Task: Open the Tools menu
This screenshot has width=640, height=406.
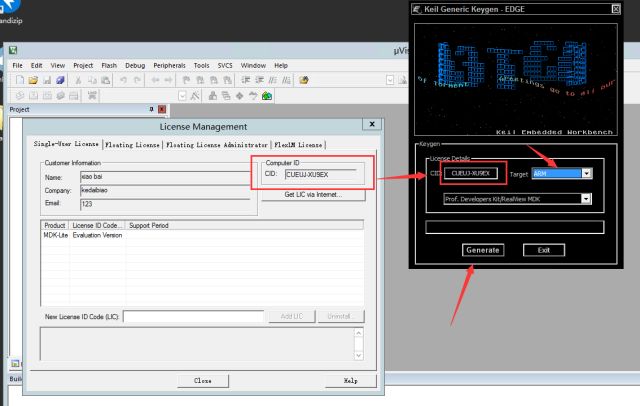Action: click(201, 65)
